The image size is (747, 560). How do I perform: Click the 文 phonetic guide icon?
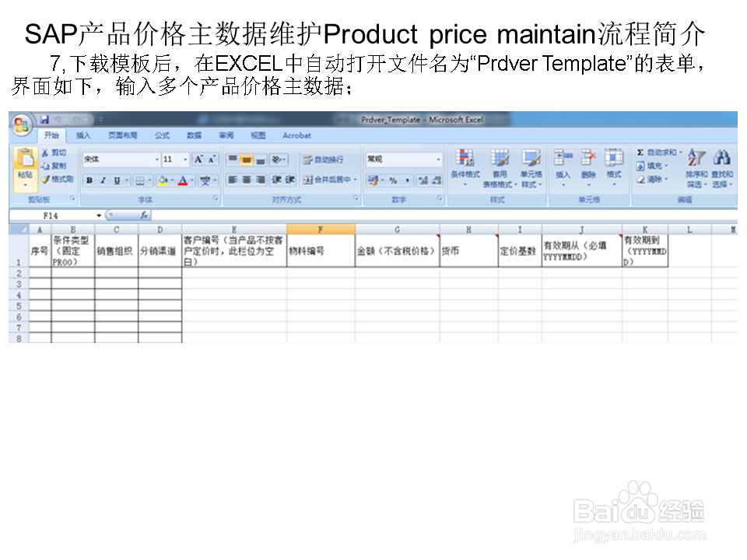pos(205,180)
